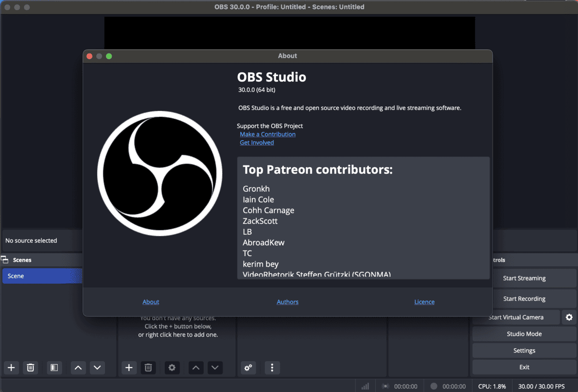The height and width of the screenshot is (392, 578).
Task: Open source properties with the Sources gear icon
Action: (x=172, y=367)
